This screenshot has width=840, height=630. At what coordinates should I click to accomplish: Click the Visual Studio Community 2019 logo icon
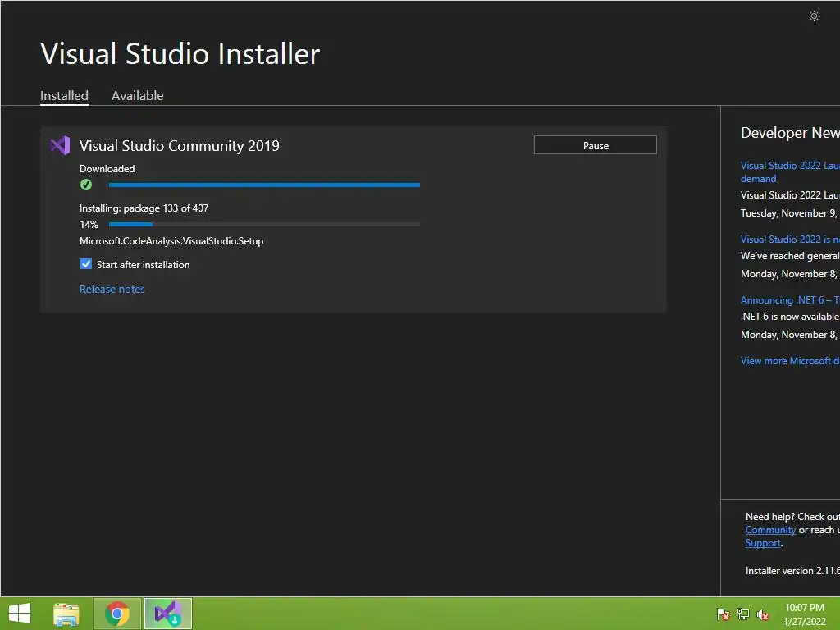click(x=60, y=146)
